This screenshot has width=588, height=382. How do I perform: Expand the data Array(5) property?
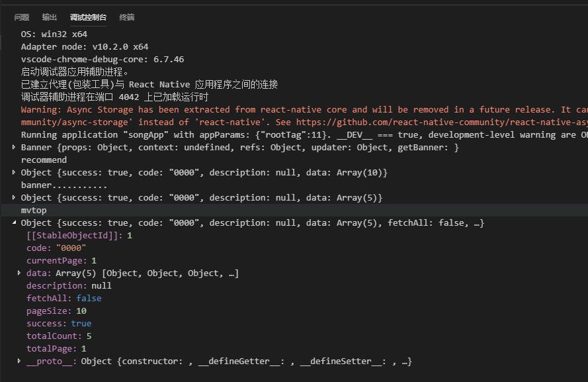[x=20, y=273]
